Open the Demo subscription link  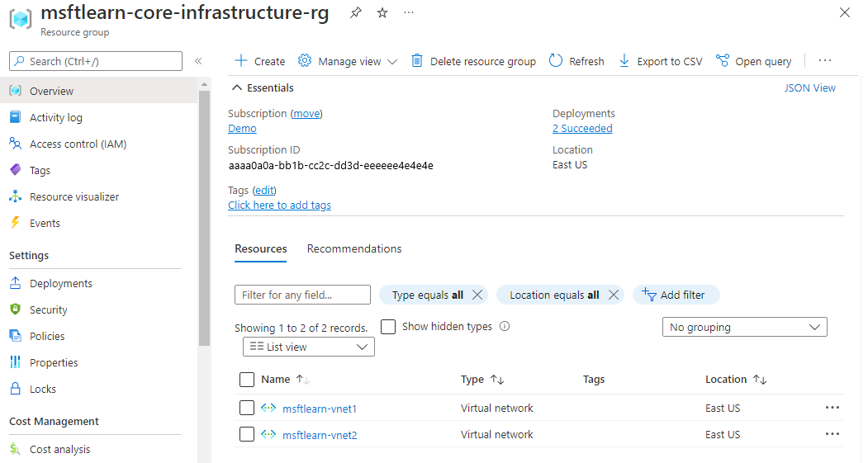[243, 128]
